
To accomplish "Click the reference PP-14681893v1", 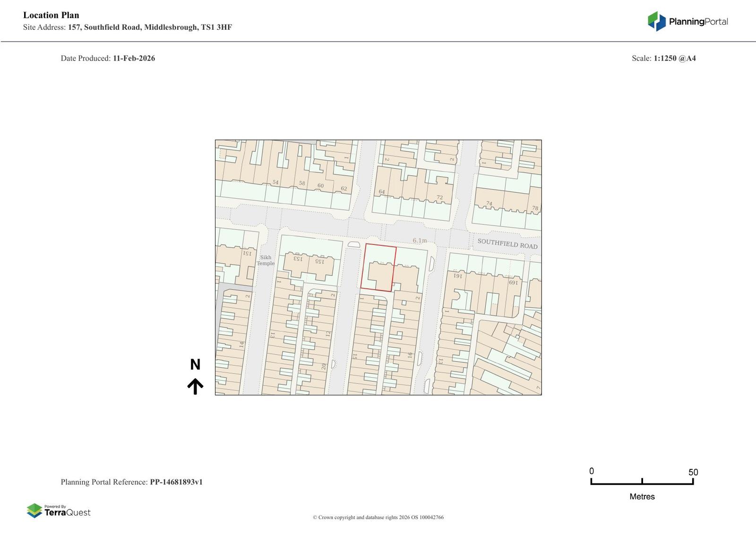I will pyautogui.click(x=176, y=482).
